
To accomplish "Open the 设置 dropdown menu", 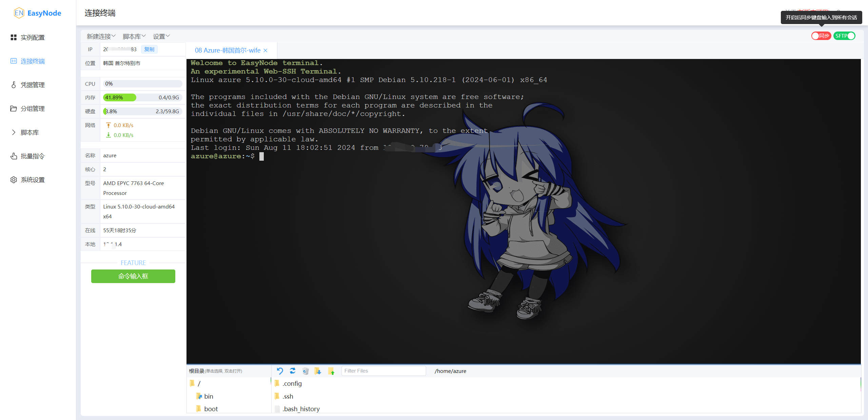I will [161, 36].
